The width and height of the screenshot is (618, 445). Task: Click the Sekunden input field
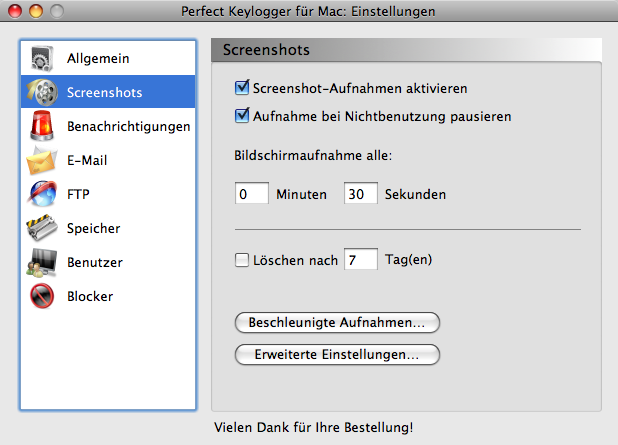361,193
